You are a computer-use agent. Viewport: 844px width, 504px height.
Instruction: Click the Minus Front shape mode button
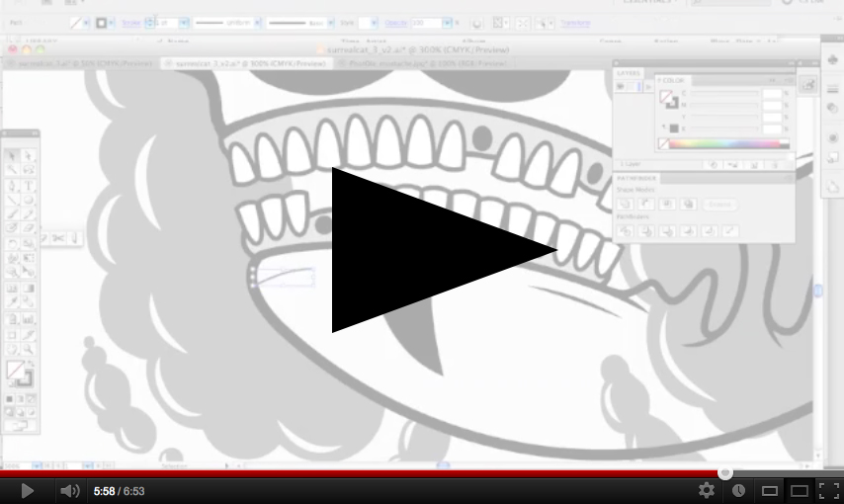[646, 205]
